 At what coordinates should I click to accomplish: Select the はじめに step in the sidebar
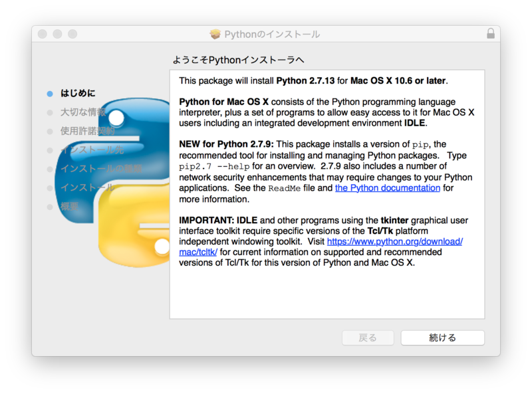(78, 93)
